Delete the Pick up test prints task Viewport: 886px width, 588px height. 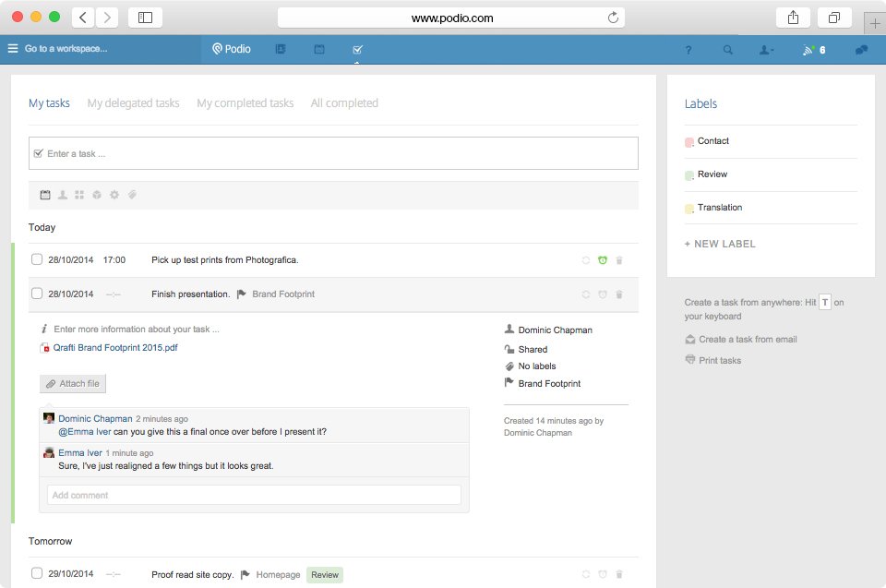[619, 260]
